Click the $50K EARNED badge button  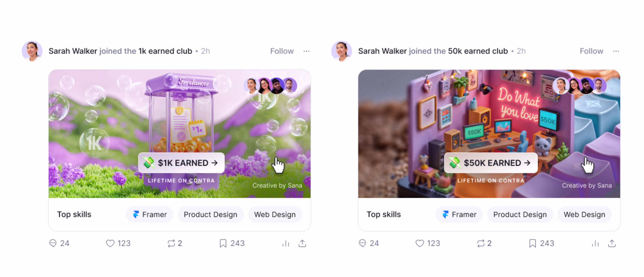[x=491, y=163]
